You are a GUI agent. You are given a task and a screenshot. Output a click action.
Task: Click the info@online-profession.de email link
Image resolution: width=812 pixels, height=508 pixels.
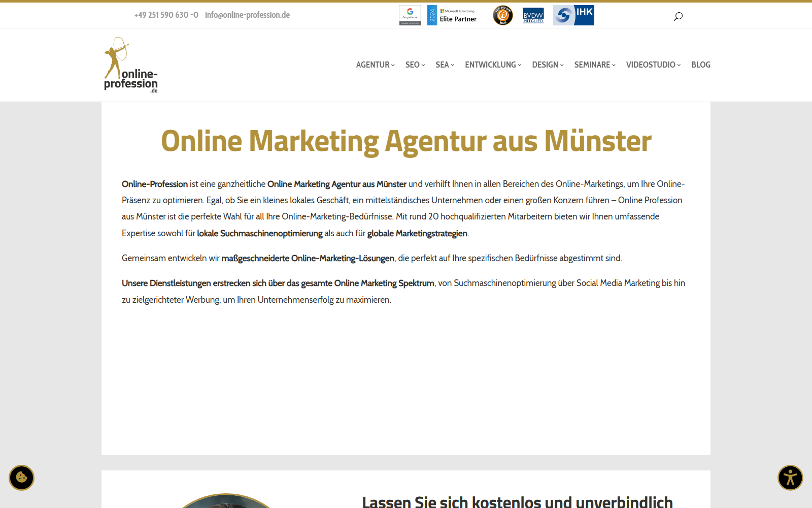pos(247,15)
